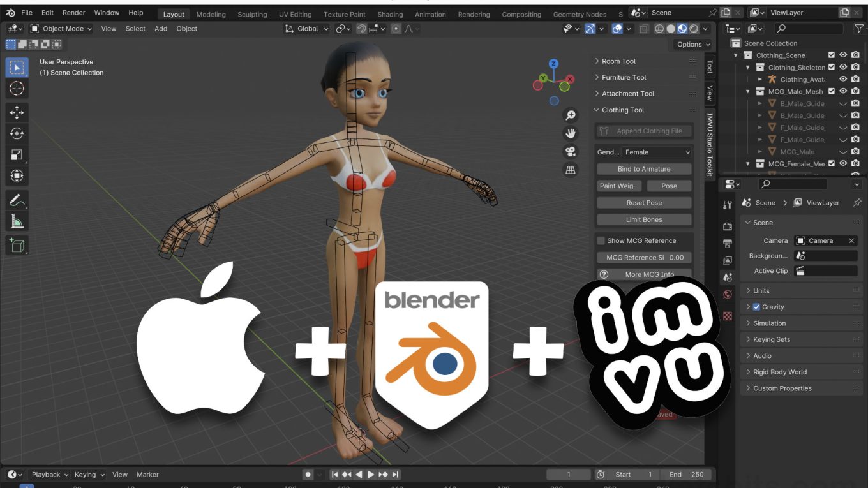This screenshot has width=868, height=488.
Task: Click the camera view gizmo icon
Action: click(571, 152)
